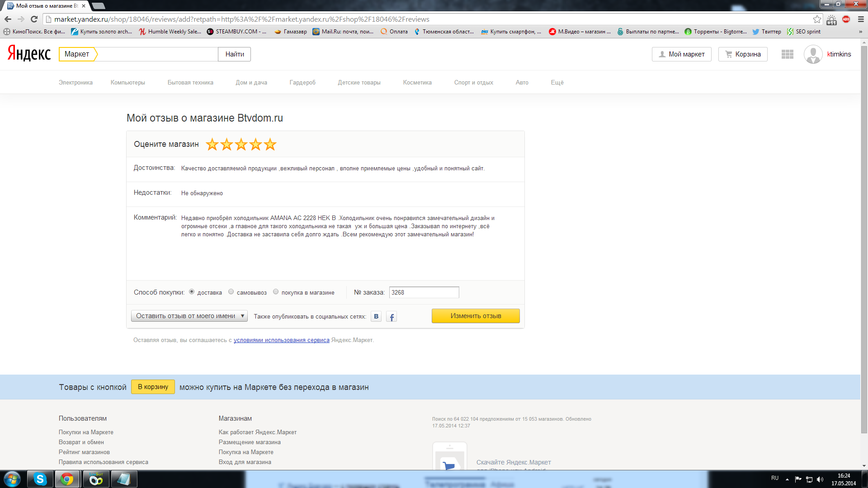Click the 'Маркет' yellow label
The height and width of the screenshot is (488, 868).
[x=78, y=54]
